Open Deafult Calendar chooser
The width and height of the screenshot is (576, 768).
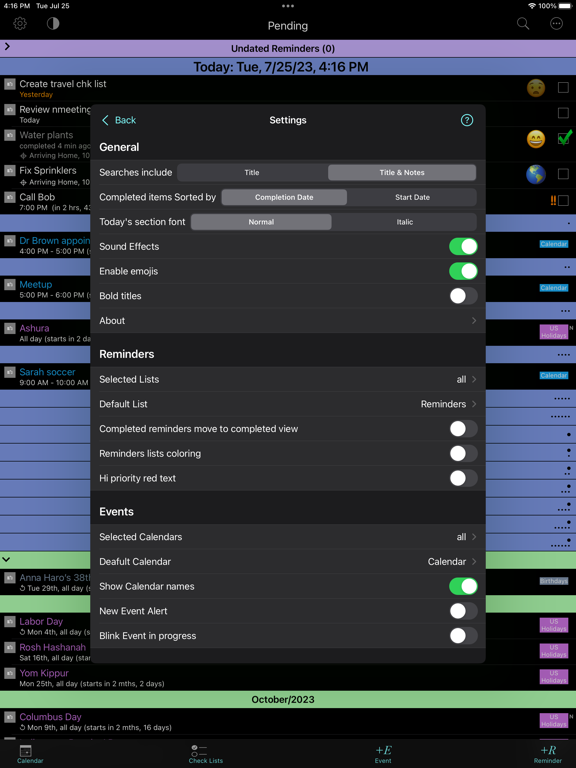[288, 561]
